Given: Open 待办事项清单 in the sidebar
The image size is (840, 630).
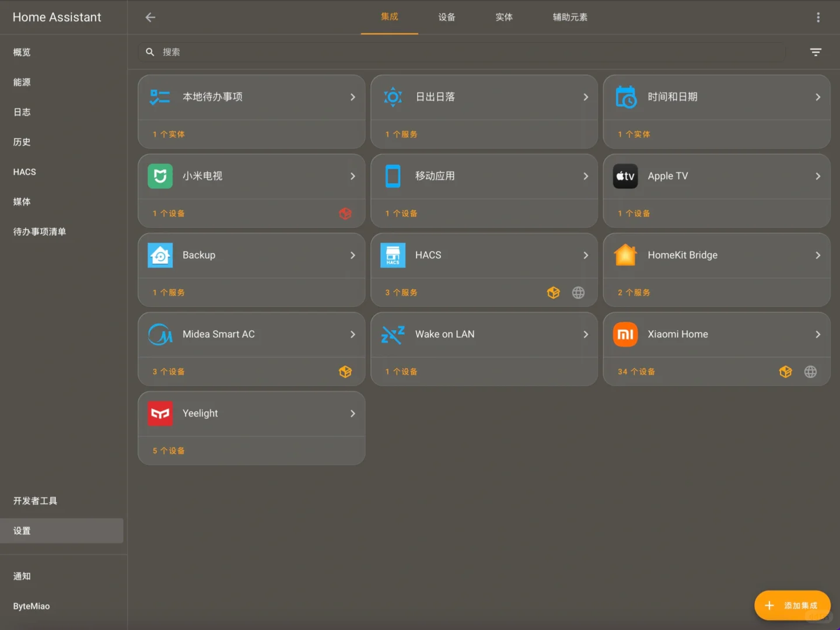Looking at the screenshot, I should tap(62, 232).
